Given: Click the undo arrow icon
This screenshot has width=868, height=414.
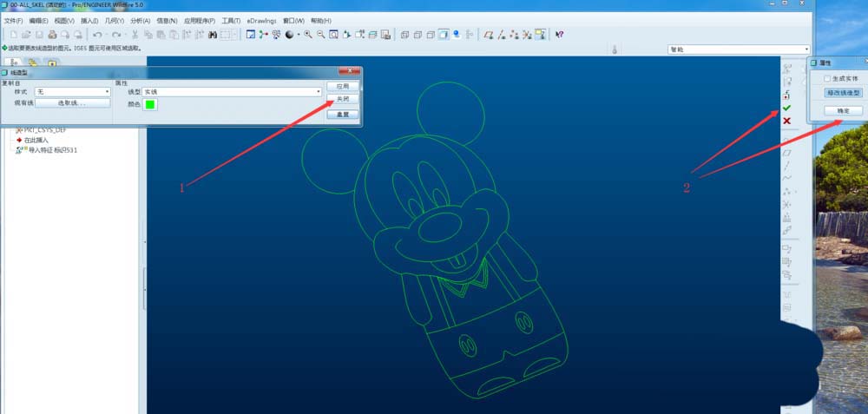Looking at the screenshot, I should [x=97, y=35].
